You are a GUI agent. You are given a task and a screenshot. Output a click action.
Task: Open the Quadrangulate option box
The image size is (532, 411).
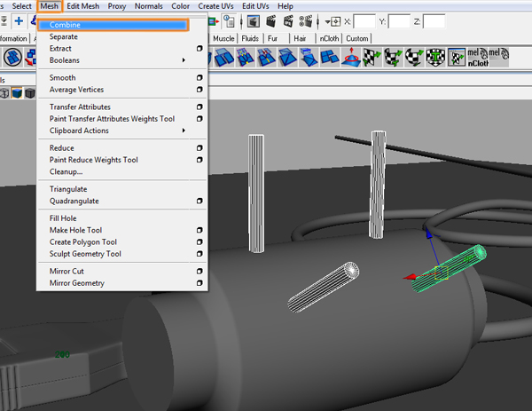(199, 202)
